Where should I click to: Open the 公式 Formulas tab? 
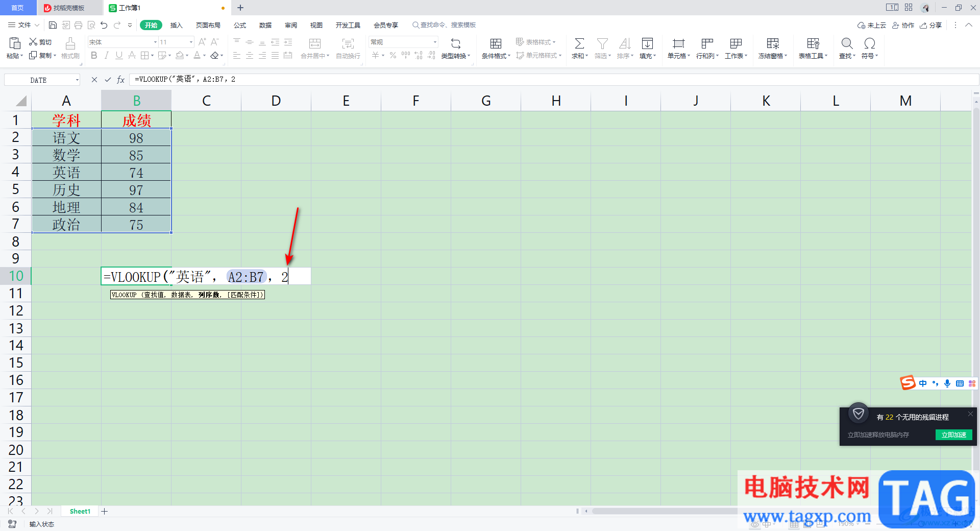point(240,25)
